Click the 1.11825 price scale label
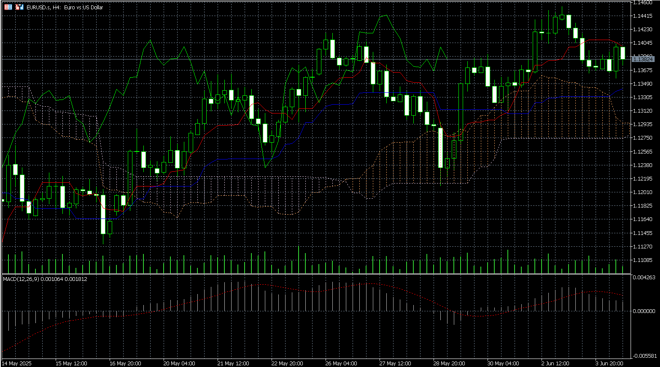This screenshot has width=660, height=367. coord(642,206)
